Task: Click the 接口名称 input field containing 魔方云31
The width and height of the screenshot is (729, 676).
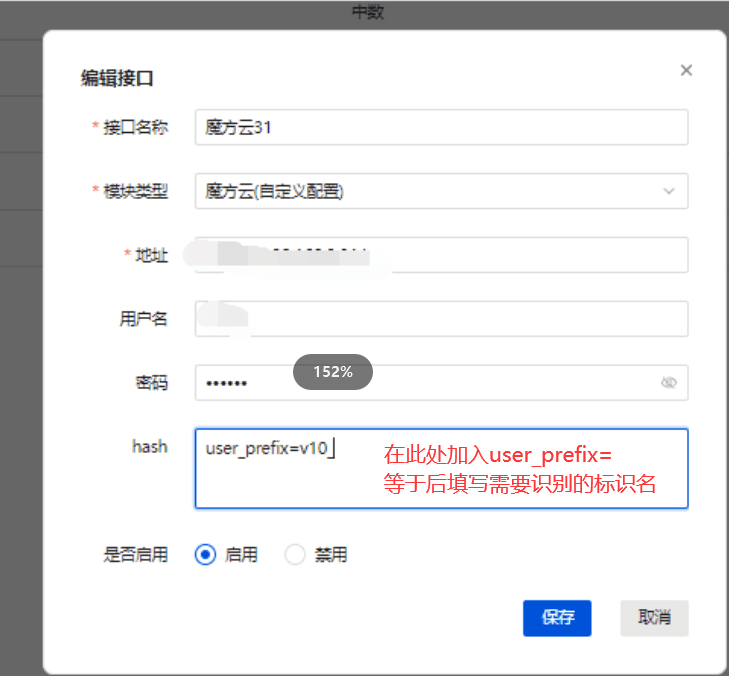Action: [441, 127]
